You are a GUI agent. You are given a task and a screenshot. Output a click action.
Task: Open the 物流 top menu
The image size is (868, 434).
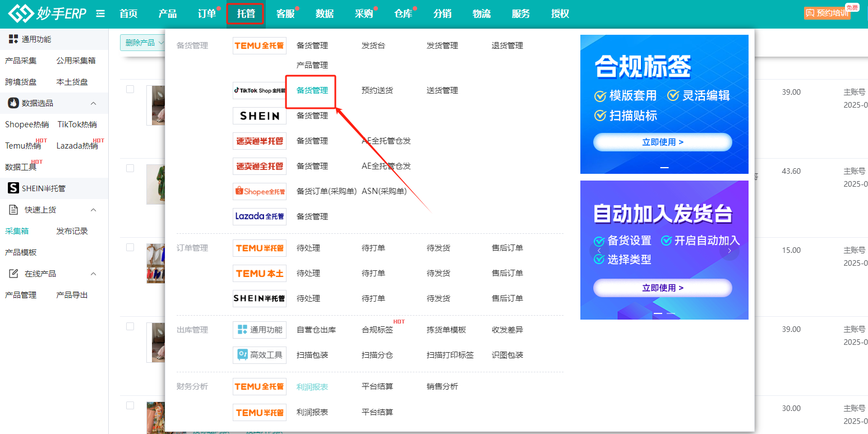[482, 13]
